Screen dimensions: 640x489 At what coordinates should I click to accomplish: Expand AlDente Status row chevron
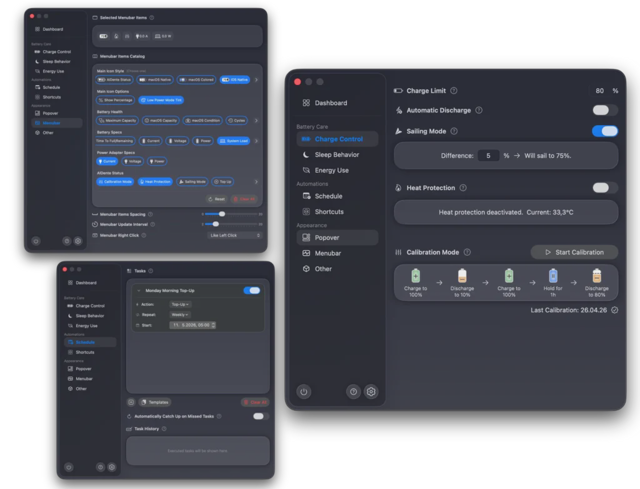point(256,182)
